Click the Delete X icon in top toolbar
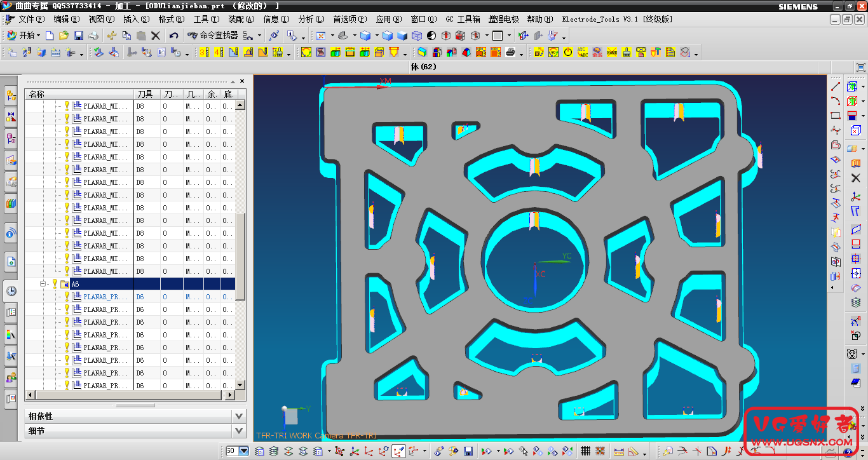Viewport: 868px width, 460px height. pyautogui.click(x=156, y=36)
